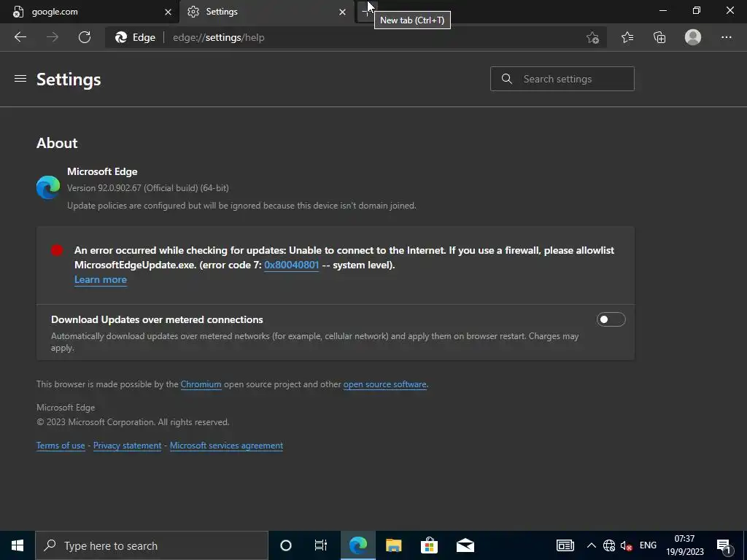Image resolution: width=747 pixels, height=560 pixels.
Task: Open News and interests taskbar icon
Action: point(565,545)
